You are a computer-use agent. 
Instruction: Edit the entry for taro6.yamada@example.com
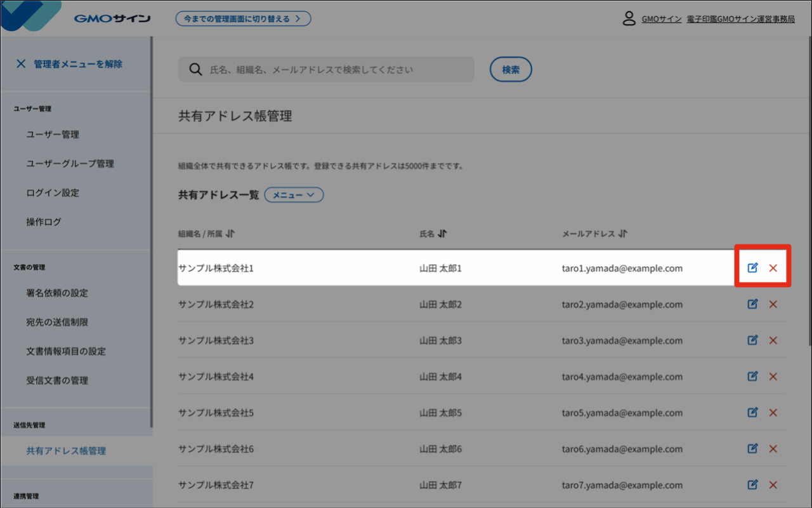(752, 448)
